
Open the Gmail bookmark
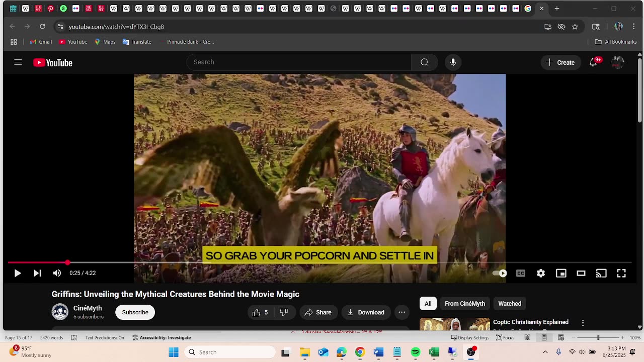41,42
